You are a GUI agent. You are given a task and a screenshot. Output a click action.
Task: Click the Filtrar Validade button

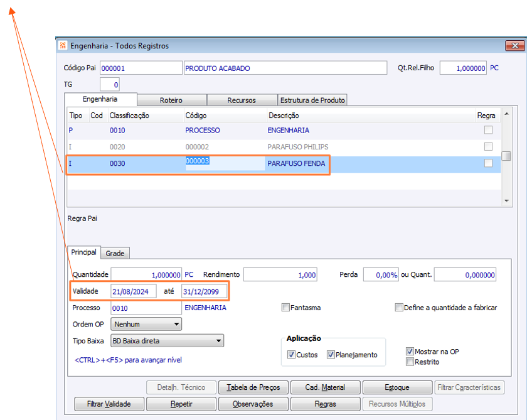(109, 404)
